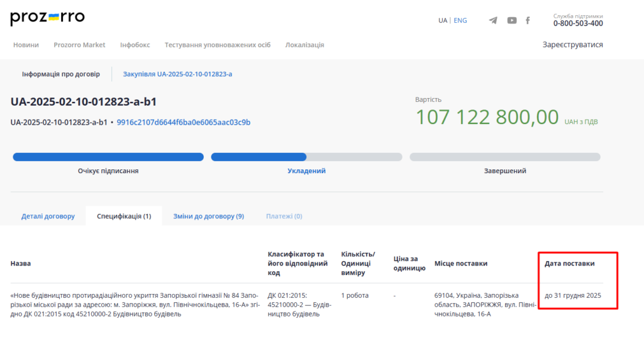Open the Новини menu item
Screen dimensions: 644x338
pyautogui.click(x=26, y=45)
